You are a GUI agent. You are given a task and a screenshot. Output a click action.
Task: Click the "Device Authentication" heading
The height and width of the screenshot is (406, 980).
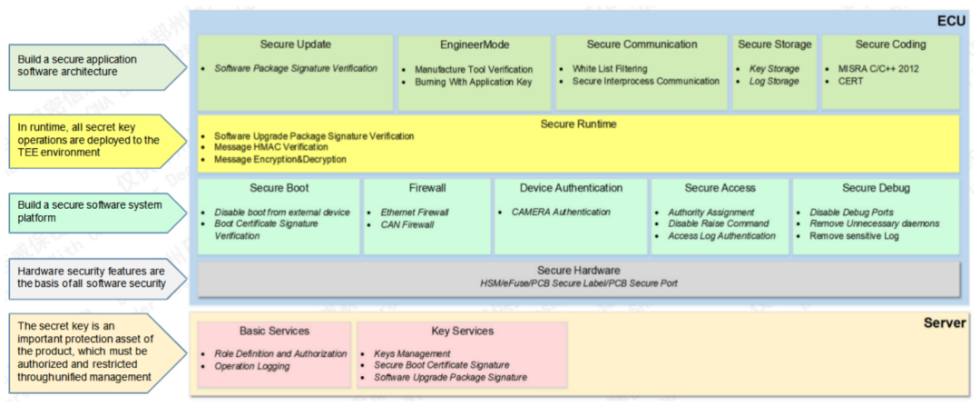click(x=571, y=188)
